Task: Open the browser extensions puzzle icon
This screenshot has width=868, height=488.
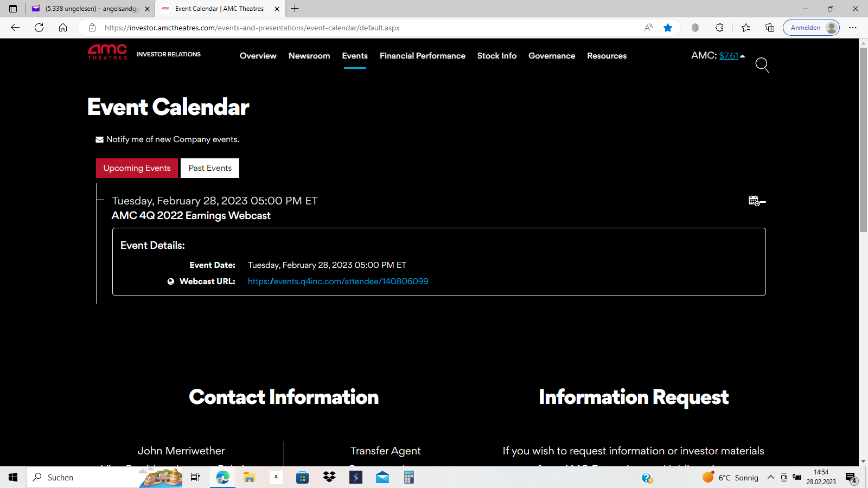Action: coord(720,27)
